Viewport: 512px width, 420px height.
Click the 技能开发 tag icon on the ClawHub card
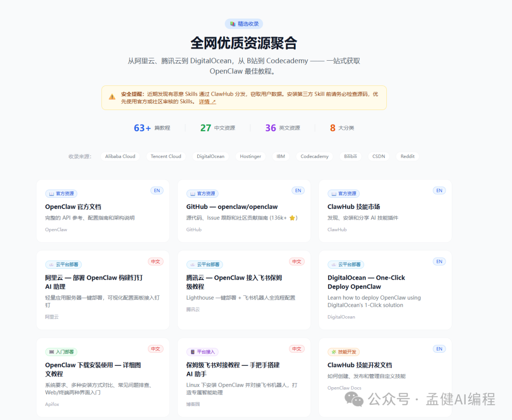coord(334,352)
